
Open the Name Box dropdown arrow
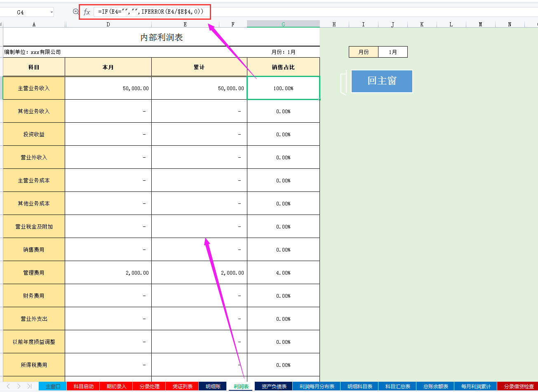(x=51, y=12)
